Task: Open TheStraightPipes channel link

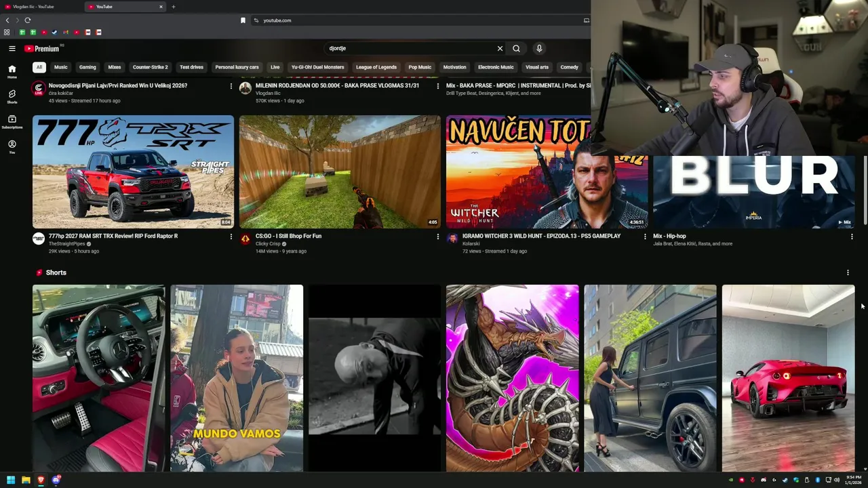Action: tap(66, 244)
